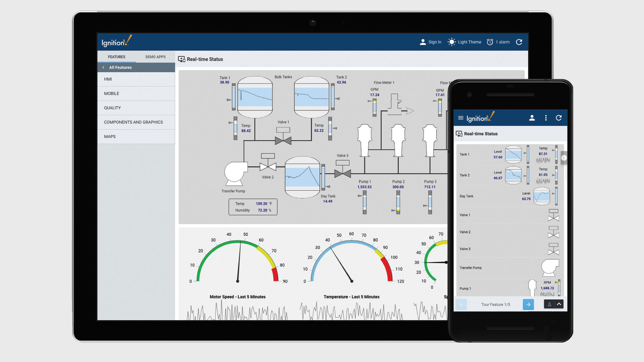Click the Real-time Status screen icon
Image resolution: width=644 pixels, height=362 pixels.
tap(181, 59)
